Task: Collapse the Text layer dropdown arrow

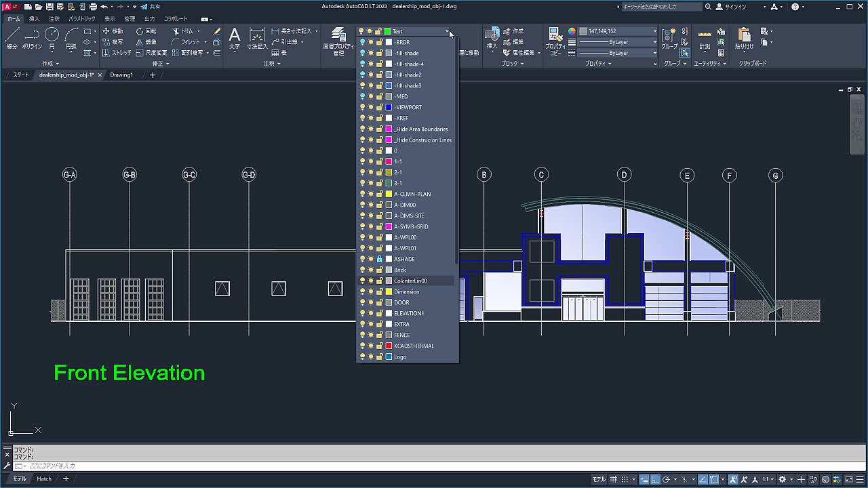Action: [x=447, y=31]
